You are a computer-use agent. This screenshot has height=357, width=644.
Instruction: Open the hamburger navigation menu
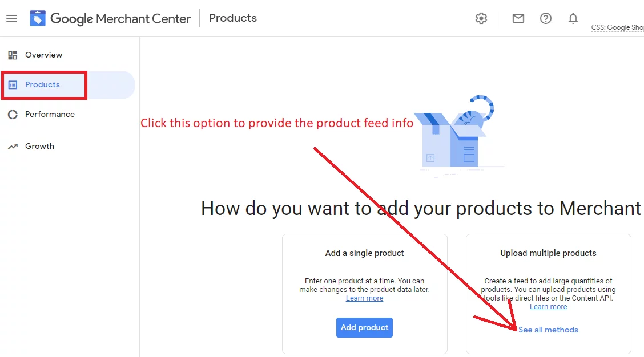coord(11,18)
